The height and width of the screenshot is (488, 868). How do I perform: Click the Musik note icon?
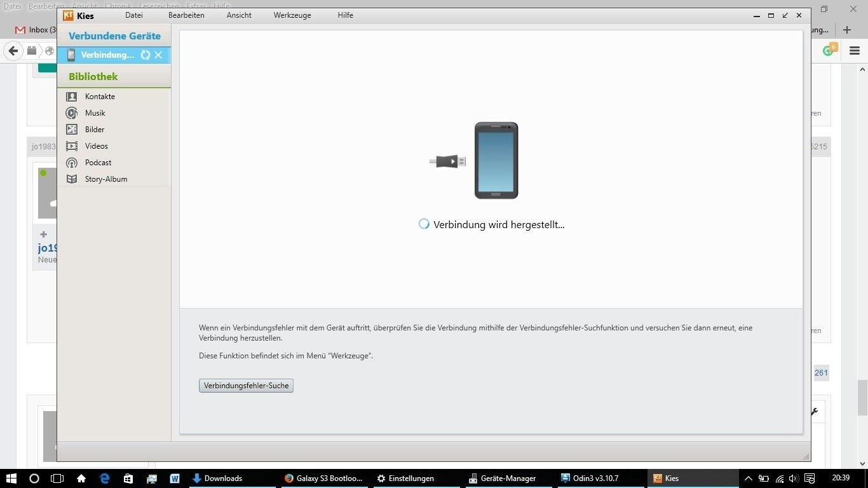pyautogui.click(x=72, y=113)
